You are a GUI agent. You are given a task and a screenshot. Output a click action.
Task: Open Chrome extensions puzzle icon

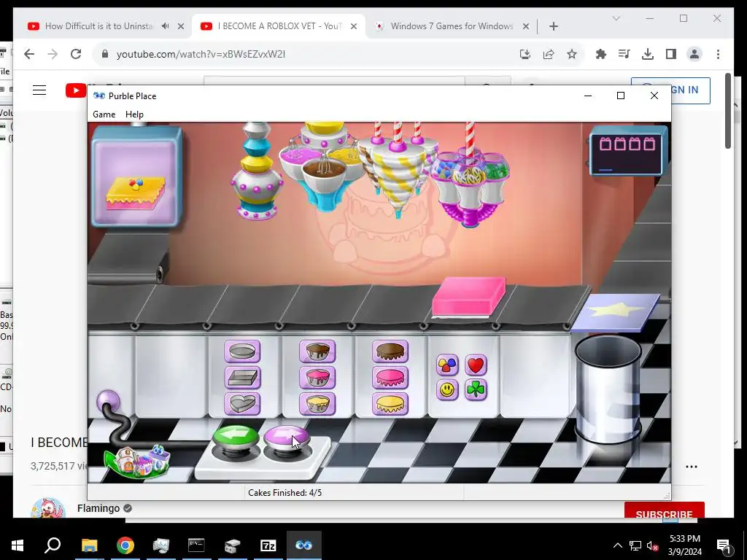click(601, 54)
